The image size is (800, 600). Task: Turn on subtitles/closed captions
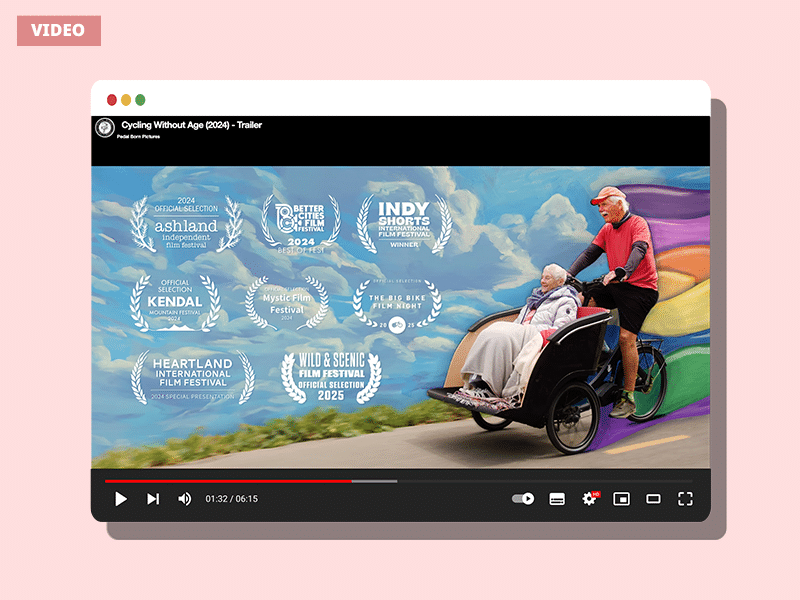click(557, 498)
